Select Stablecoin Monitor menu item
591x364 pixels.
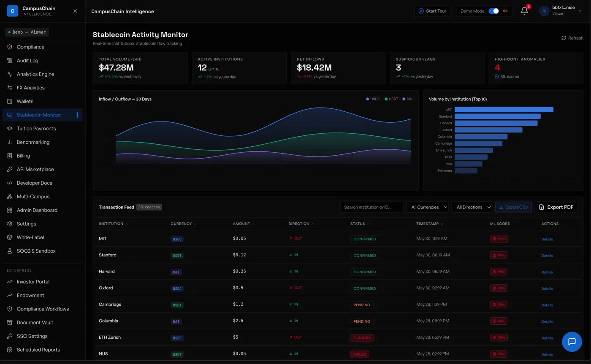(x=42, y=115)
